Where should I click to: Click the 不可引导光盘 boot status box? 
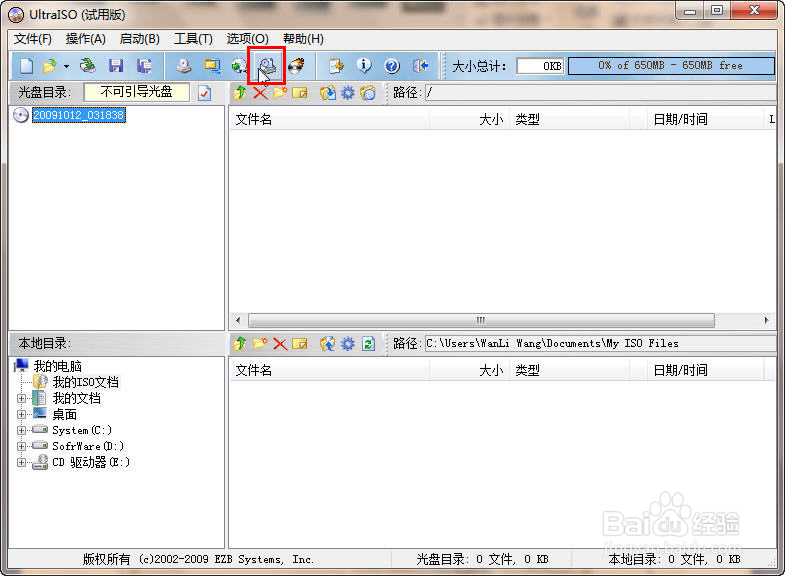(x=137, y=92)
